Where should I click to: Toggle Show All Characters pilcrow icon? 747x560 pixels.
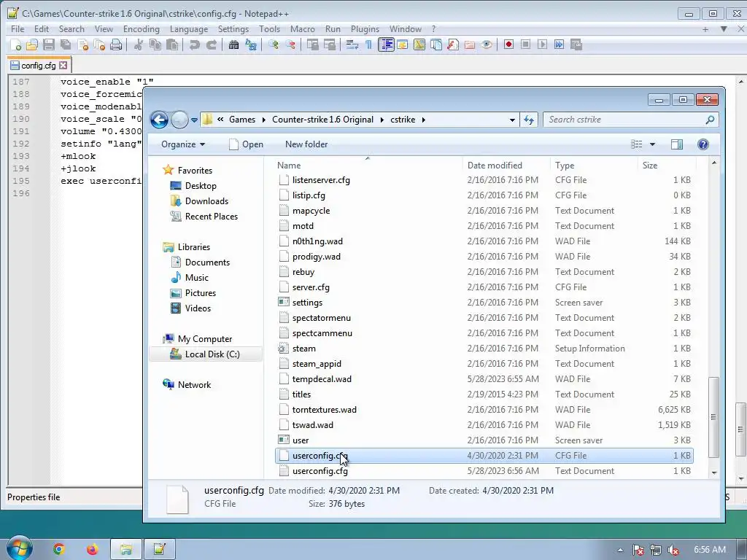[x=368, y=44]
